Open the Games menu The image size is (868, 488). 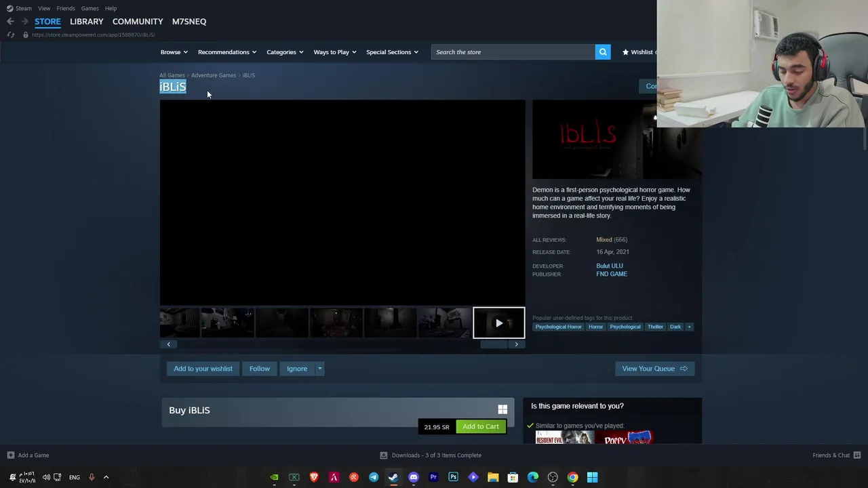(x=90, y=8)
